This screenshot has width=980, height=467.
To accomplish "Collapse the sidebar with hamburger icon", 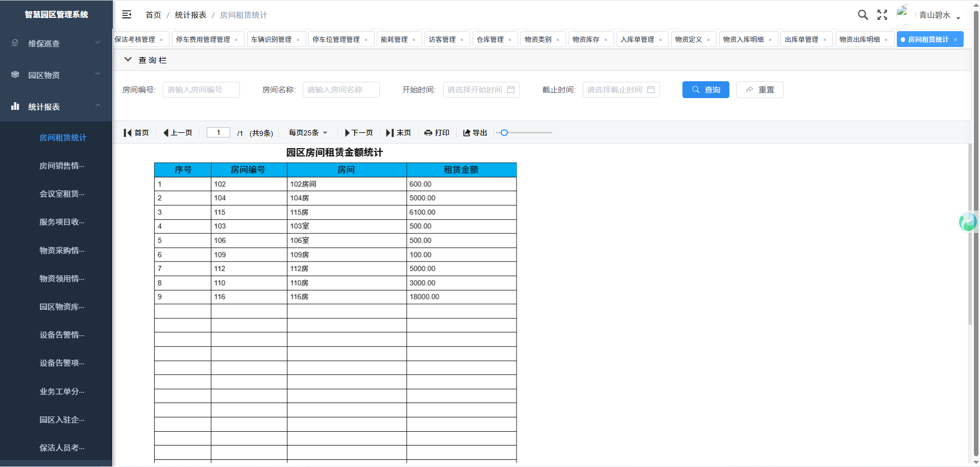I will coord(127,15).
